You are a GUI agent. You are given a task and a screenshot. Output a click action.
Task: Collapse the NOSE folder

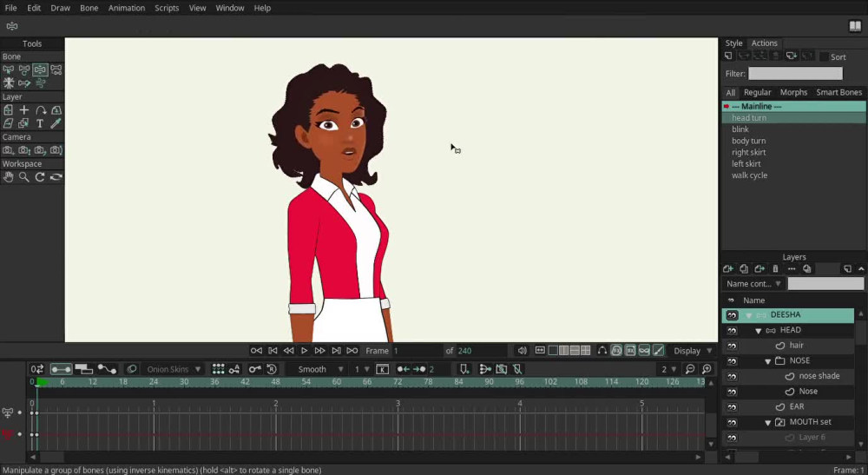(x=768, y=361)
